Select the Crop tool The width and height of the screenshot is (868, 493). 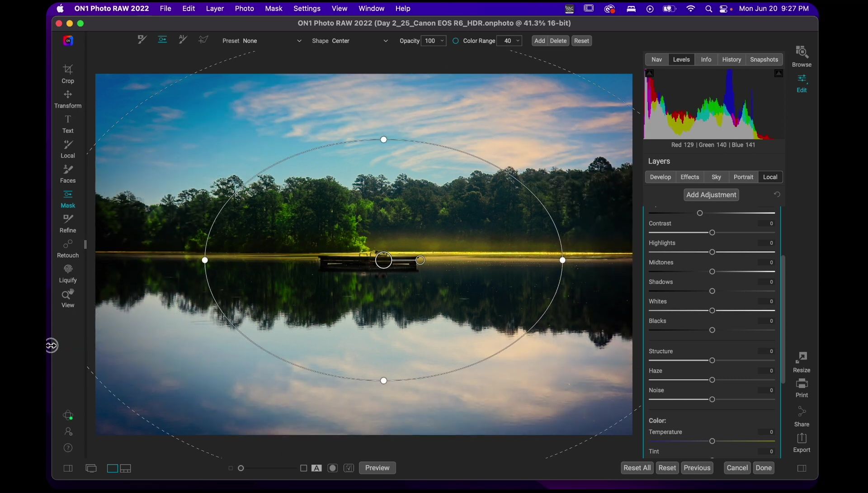coord(68,74)
